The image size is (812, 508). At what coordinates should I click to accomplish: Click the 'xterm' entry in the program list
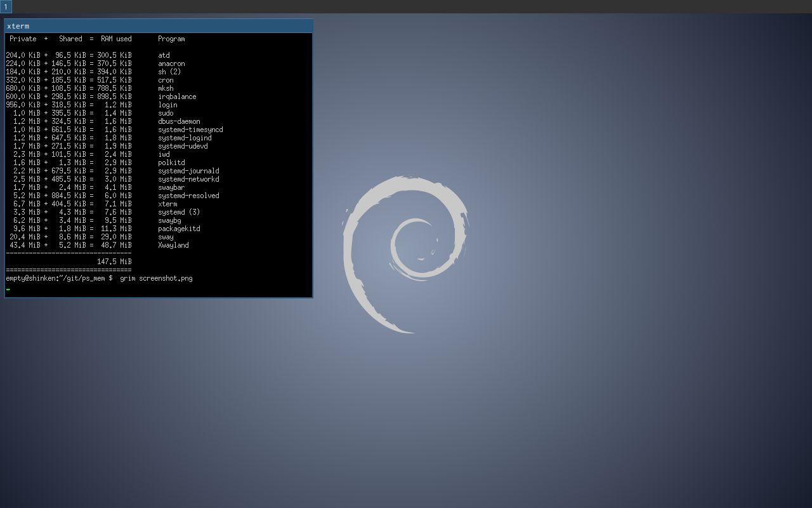167,204
